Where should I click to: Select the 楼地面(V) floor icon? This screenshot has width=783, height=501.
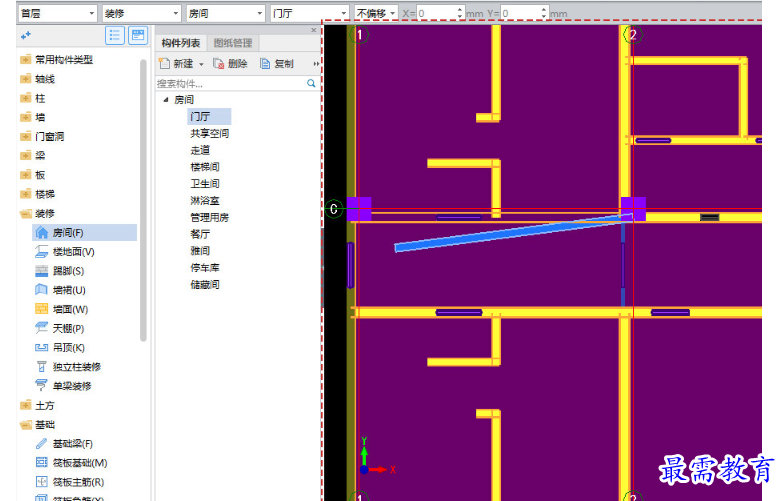[42, 252]
